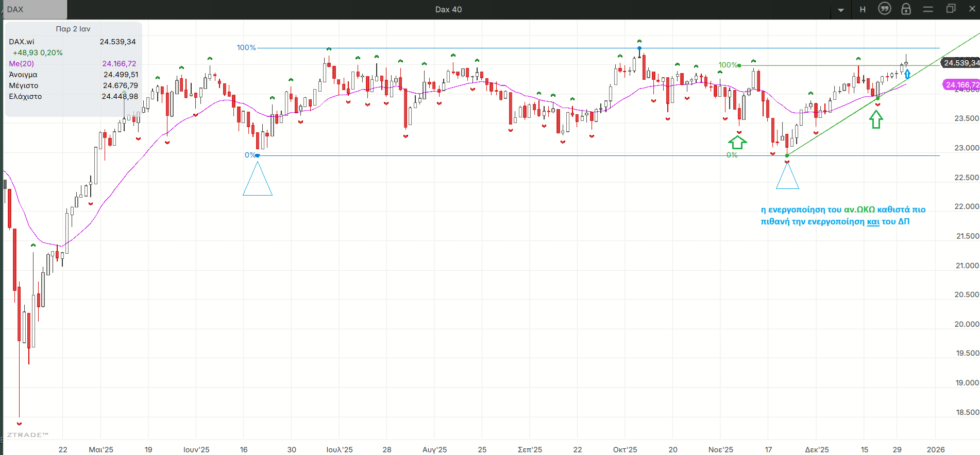980x455 pixels.
Task: Click the blue 0% Fibonacci level label
Action: click(250, 155)
